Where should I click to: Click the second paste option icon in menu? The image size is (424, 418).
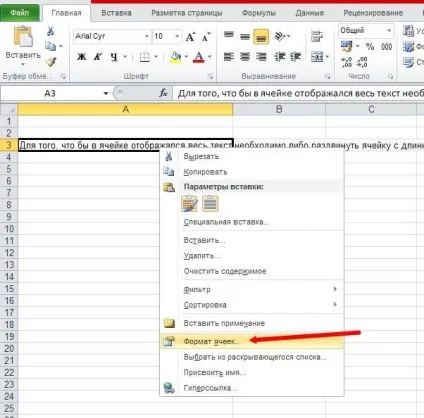coord(210,204)
